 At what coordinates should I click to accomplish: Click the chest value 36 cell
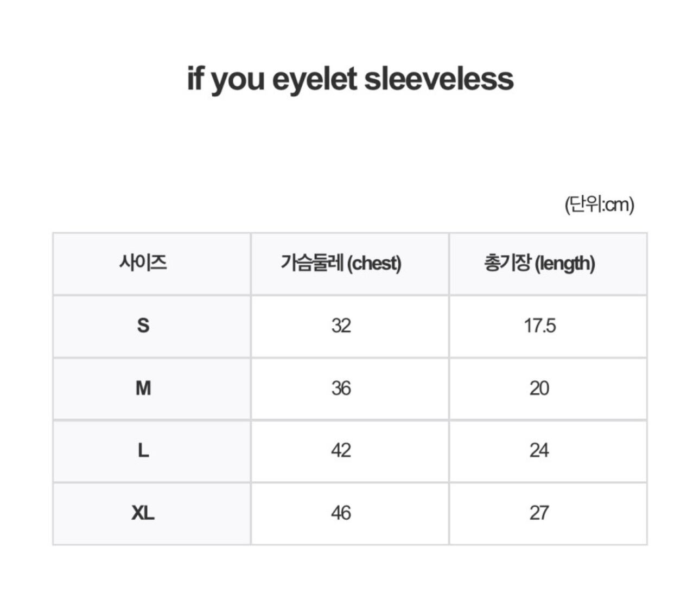point(341,388)
